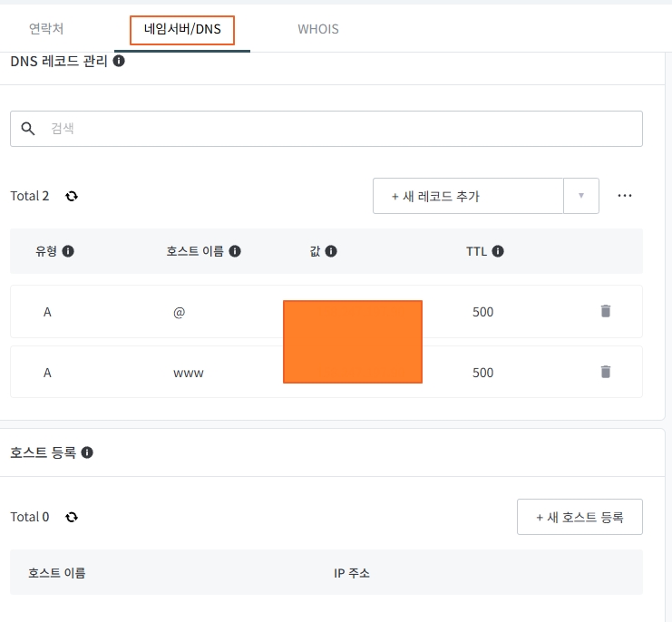This screenshot has height=622, width=672.
Task: Click the + 새 호스트 등록 button
Action: pos(579,517)
